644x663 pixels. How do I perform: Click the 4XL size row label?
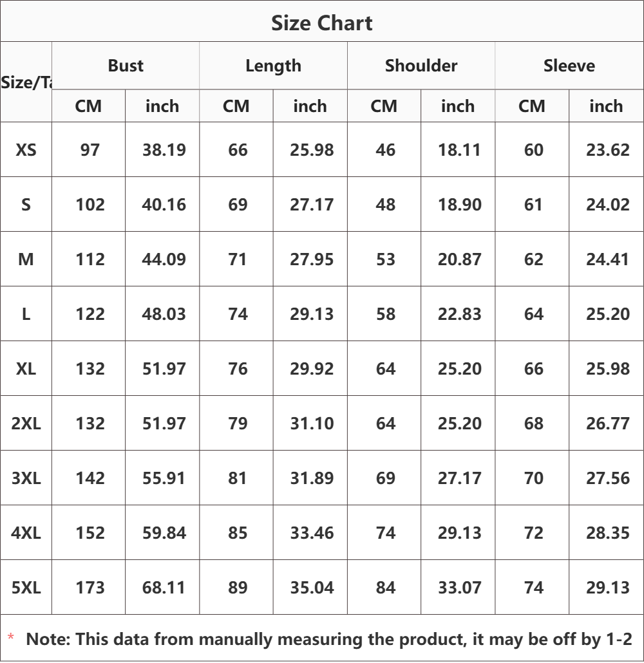(x=26, y=532)
